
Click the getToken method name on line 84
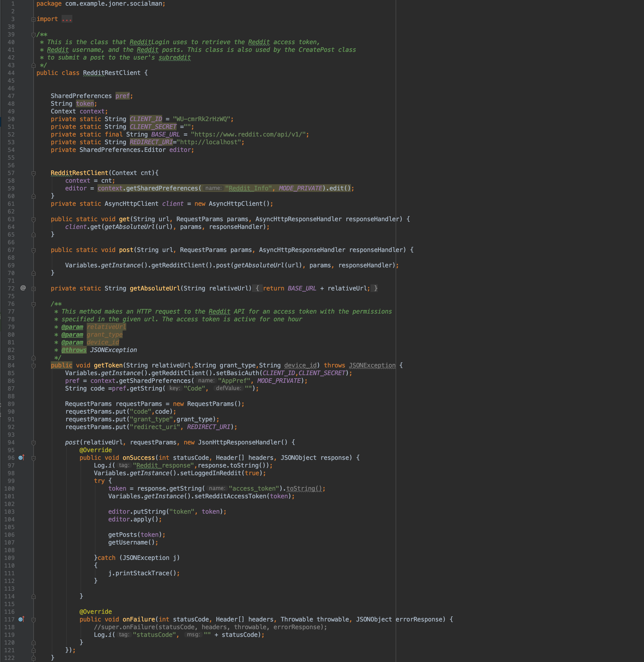tap(108, 365)
